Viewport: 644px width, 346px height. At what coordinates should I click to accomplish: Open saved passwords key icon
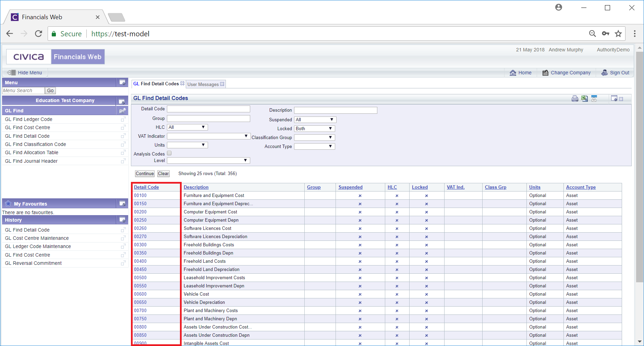(x=606, y=34)
